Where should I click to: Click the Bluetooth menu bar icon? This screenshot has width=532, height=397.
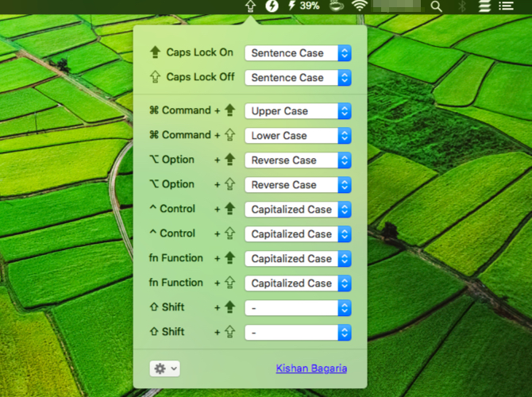pos(462,6)
